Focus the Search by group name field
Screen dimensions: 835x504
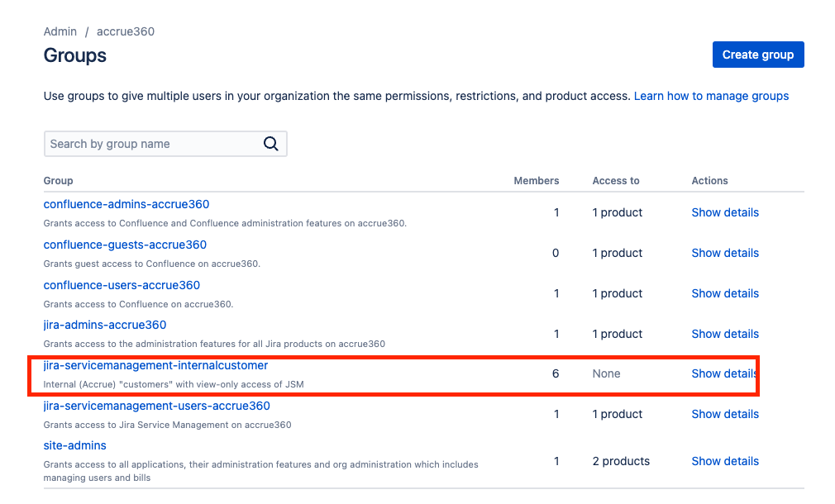pos(165,144)
